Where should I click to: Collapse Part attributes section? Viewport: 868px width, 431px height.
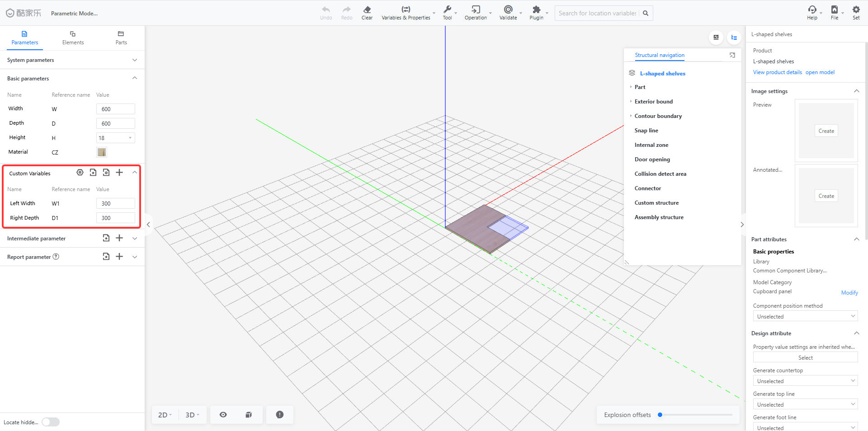pyautogui.click(x=856, y=239)
